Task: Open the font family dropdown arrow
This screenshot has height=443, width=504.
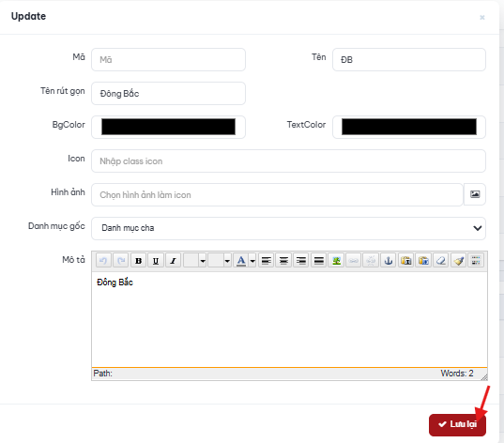Action: pyautogui.click(x=203, y=260)
